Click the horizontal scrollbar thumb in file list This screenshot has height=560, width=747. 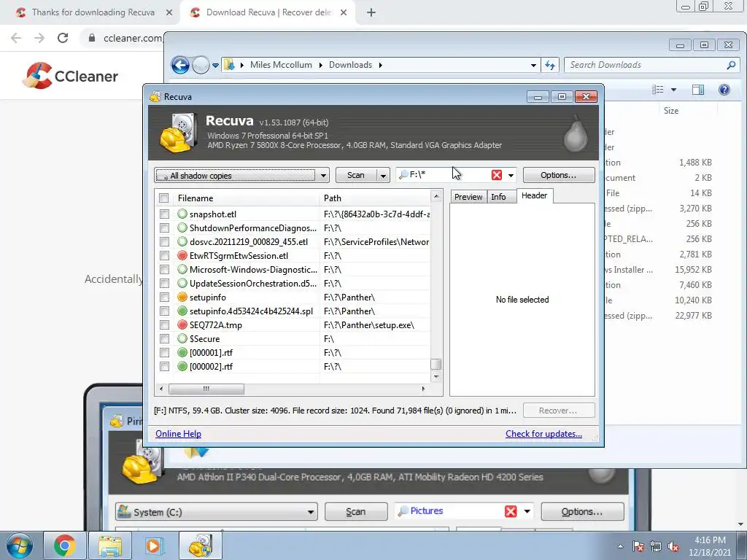coord(206,389)
